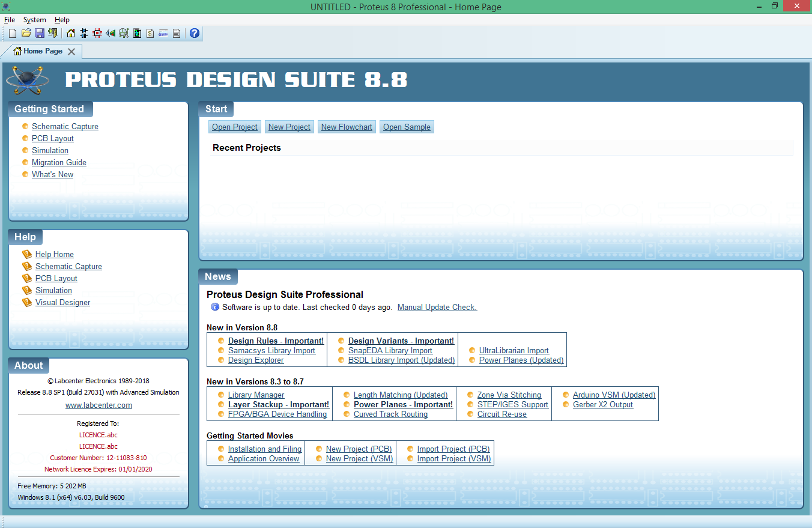
Task: Close the Home Page tab
Action: [x=71, y=52]
